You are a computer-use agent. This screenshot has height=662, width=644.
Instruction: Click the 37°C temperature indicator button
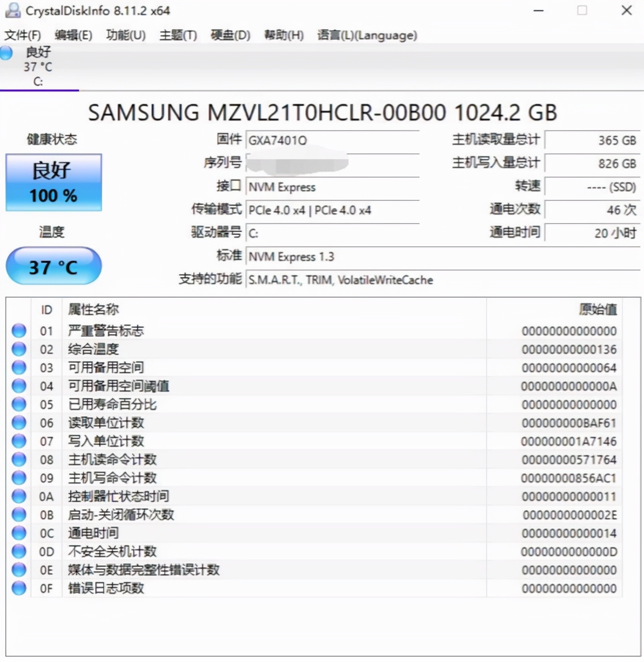click(x=53, y=266)
